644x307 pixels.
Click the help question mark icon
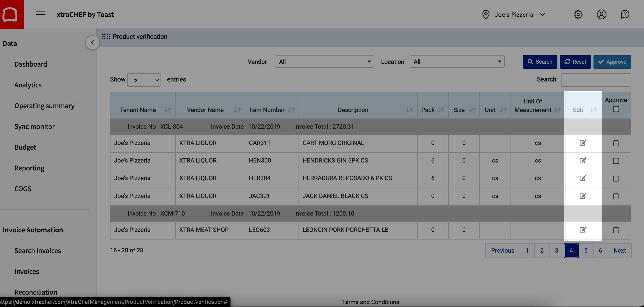(x=625, y=14)
